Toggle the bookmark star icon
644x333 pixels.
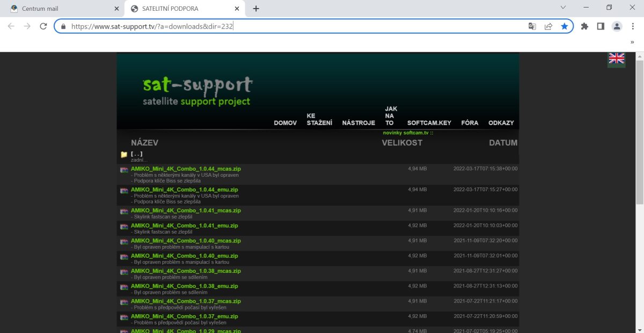(564, 26)
